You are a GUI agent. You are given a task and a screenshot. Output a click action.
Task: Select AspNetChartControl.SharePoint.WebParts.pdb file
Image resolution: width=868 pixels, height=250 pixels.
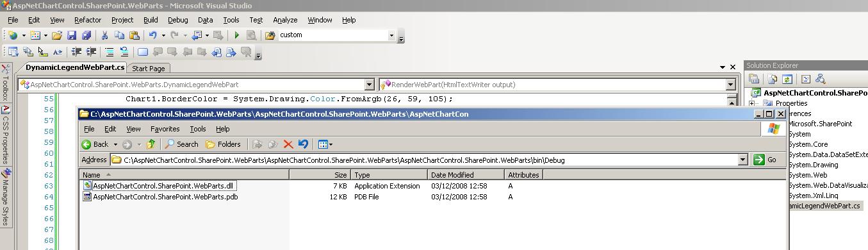(160, 197)
